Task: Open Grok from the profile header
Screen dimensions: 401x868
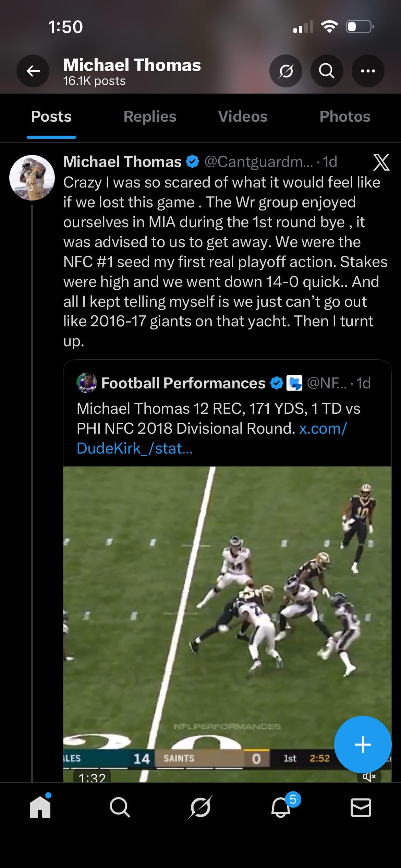Action: (286, 71)
